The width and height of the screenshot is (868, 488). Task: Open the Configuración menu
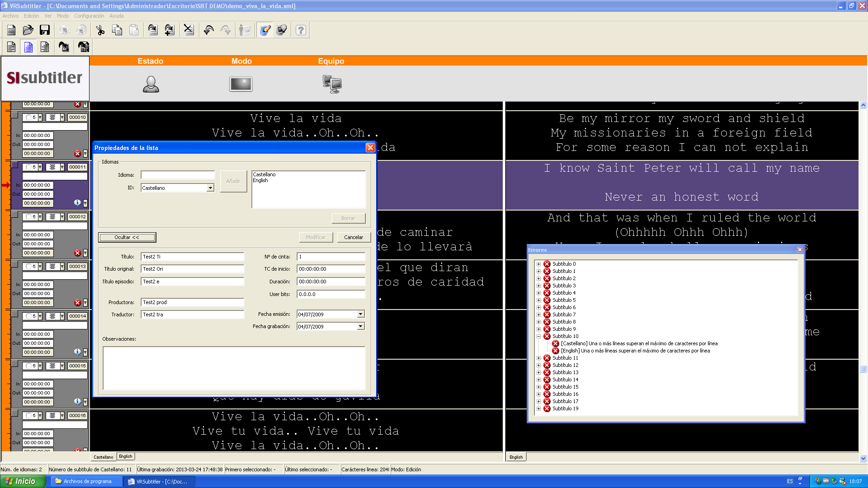pyautogui.click(x=89, y=16)
